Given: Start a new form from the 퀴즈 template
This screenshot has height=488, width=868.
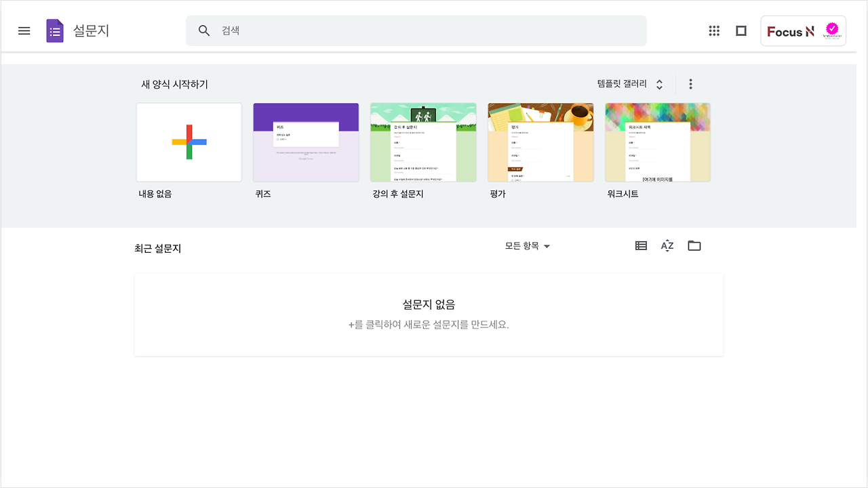Looking at the screenshot, I should [306, 142].
